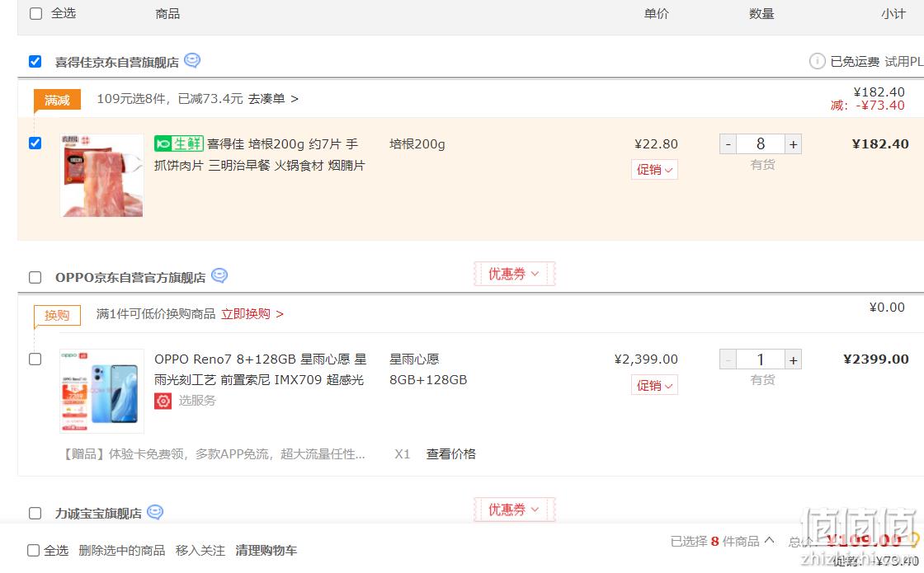The height and width of the screenshot is (573, 924).
Task: Click the chat icon next to 力诚宝宝旗舰店
Action: 155,512
